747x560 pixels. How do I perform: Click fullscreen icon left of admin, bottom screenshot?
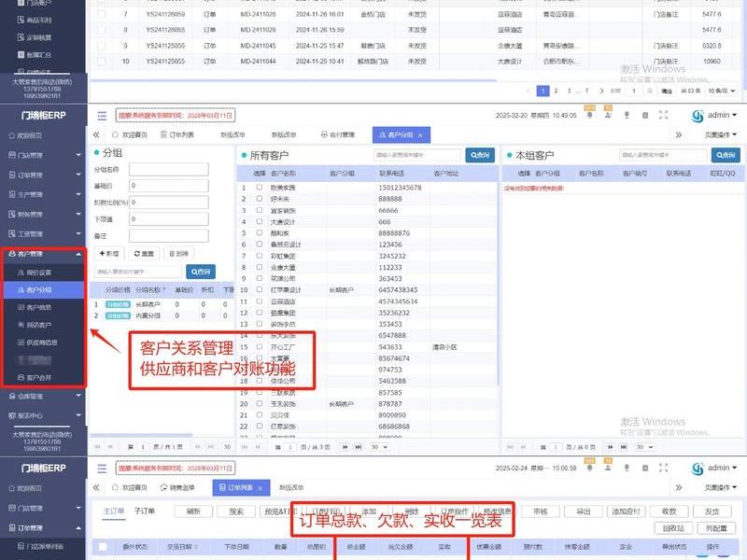[x=663, y=468]
